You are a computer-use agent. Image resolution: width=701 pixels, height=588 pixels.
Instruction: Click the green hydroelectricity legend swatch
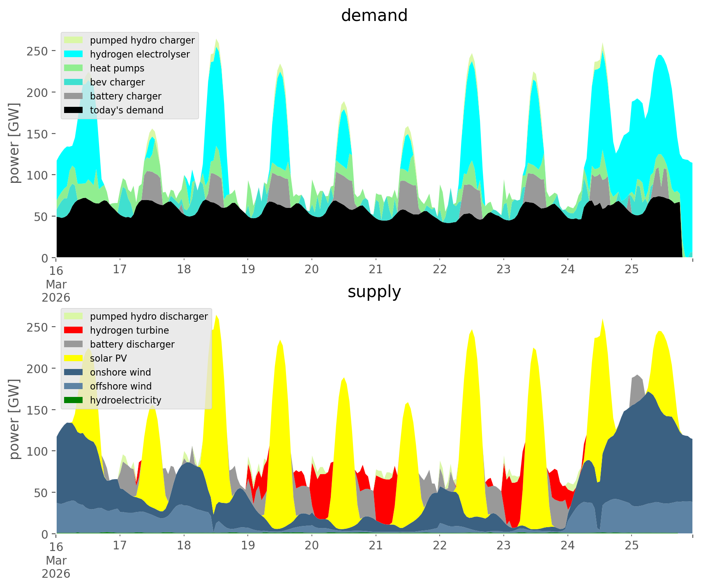pyautogui.click(x=74, y=400)
